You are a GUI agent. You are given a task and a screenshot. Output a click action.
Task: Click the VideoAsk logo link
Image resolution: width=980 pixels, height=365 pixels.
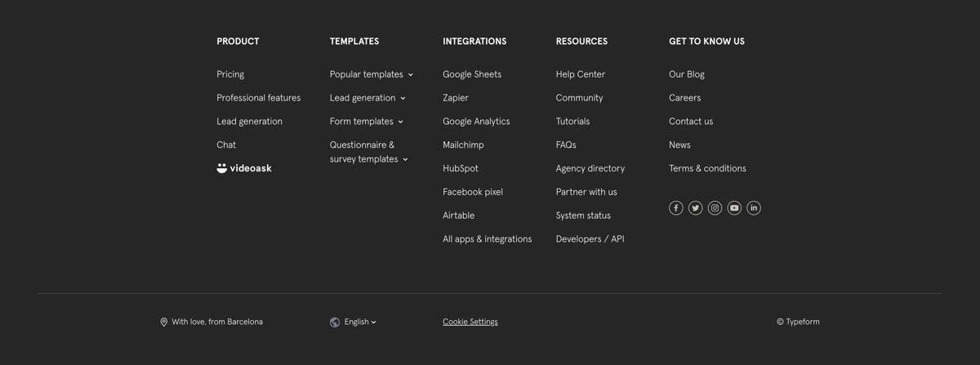click(244, 168)
